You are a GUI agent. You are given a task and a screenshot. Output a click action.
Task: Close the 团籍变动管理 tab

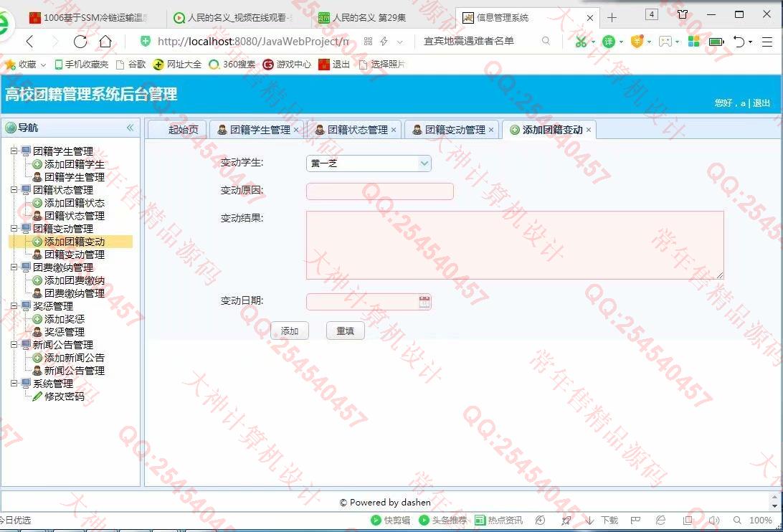point(491,130)
